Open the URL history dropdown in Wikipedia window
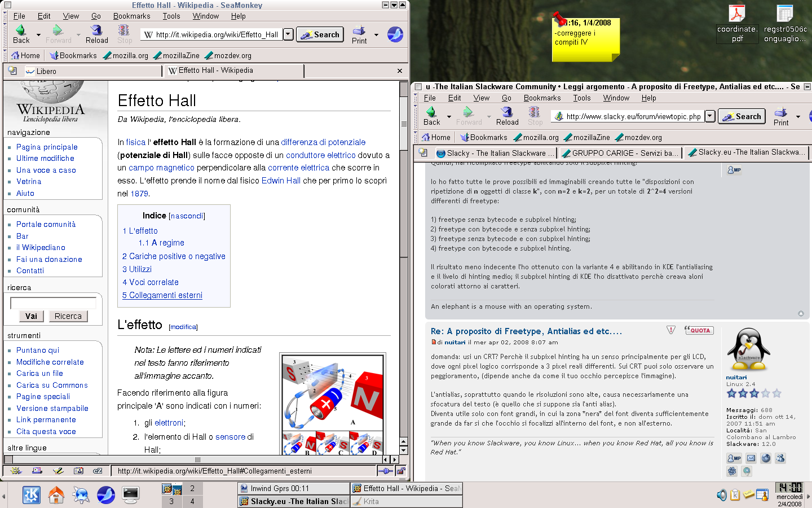 click(288, 34)
